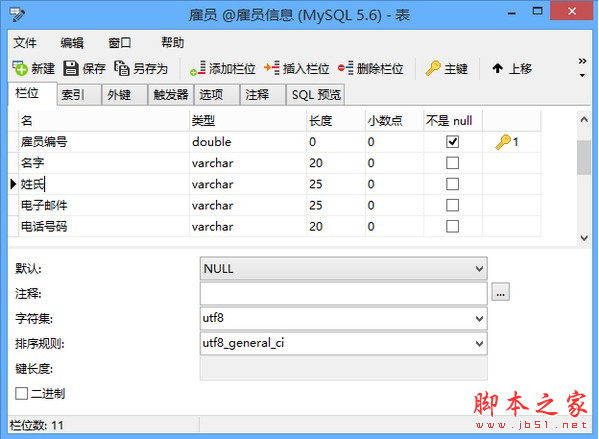Click the 键长度 key length field
Viewport: 599px width, 439px height.
[x=343, y=368]
